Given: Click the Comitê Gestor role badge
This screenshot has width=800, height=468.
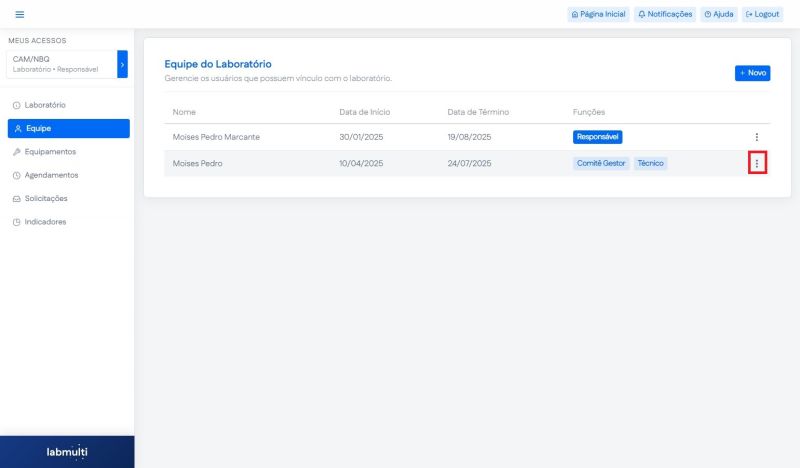Looking at the screenshot, I should [601, 163].
